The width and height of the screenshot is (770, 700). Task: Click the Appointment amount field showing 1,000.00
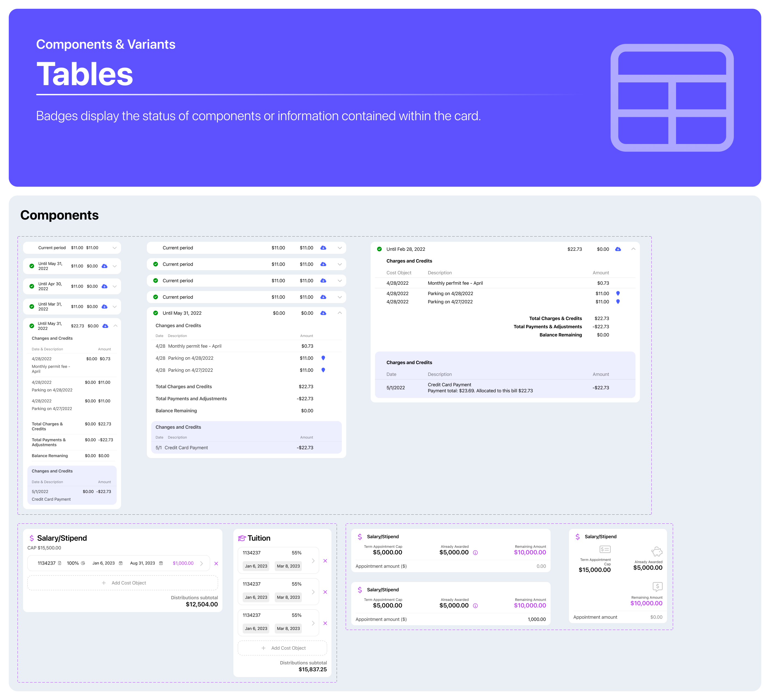[536, 619]
